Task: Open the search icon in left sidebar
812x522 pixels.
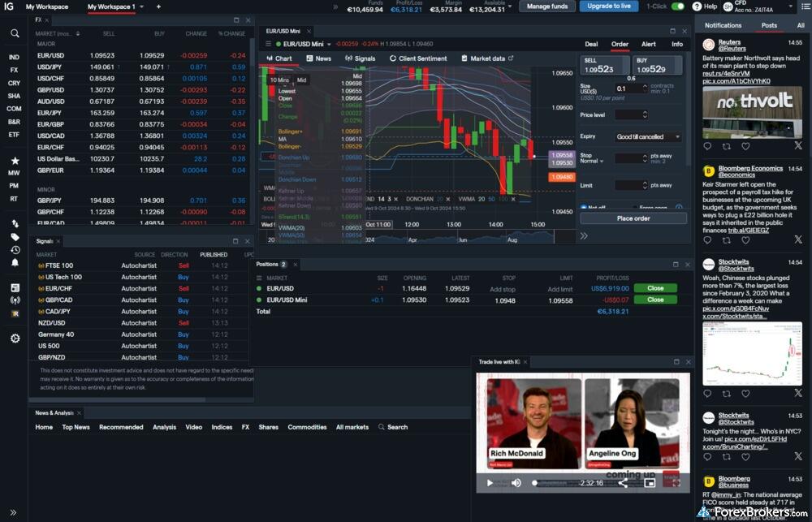Action: point(15,33)
